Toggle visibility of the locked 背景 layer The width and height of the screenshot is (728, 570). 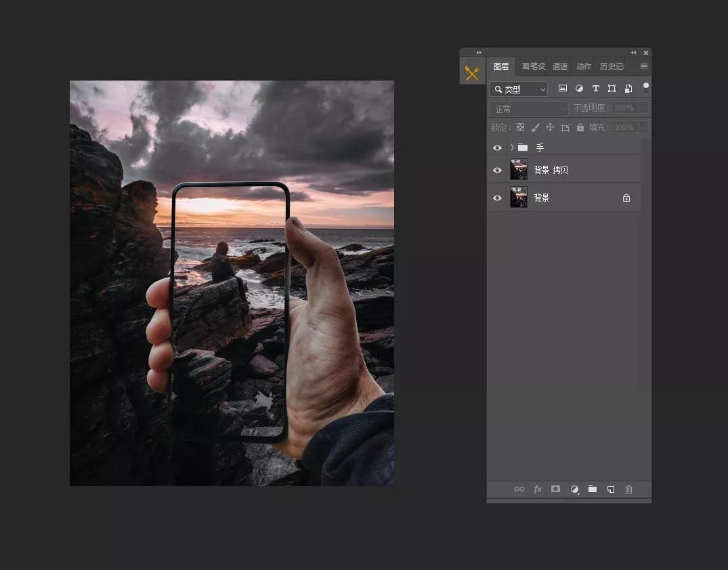[x=497, y=198]
